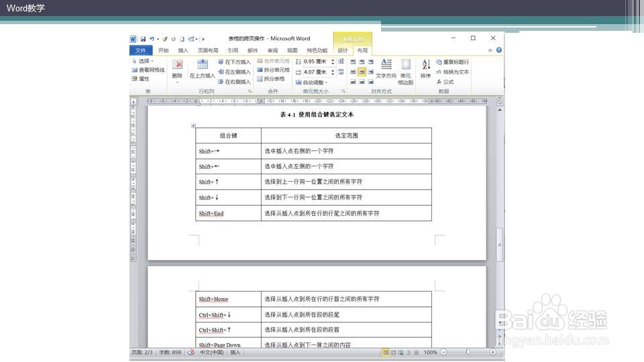Click the Save icon in quick access toolbar
Image resolution: width=644 pixels, height=362 pixels.
pos(143,39)
